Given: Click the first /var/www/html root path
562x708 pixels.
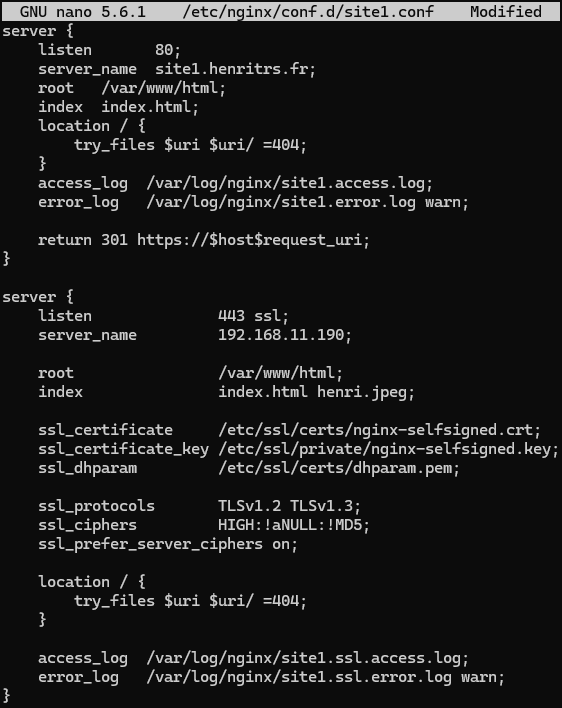Looking at the screenshot, I should pyautogui.click(x=163, y=88).
